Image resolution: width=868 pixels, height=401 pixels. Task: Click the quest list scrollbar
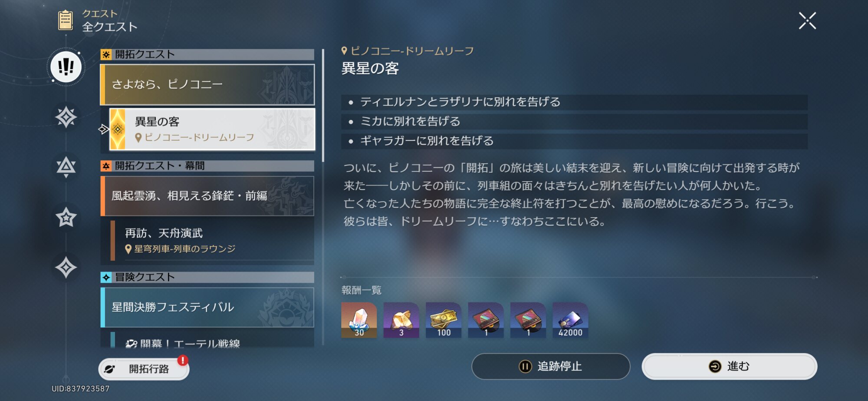(x=323, y=106)
